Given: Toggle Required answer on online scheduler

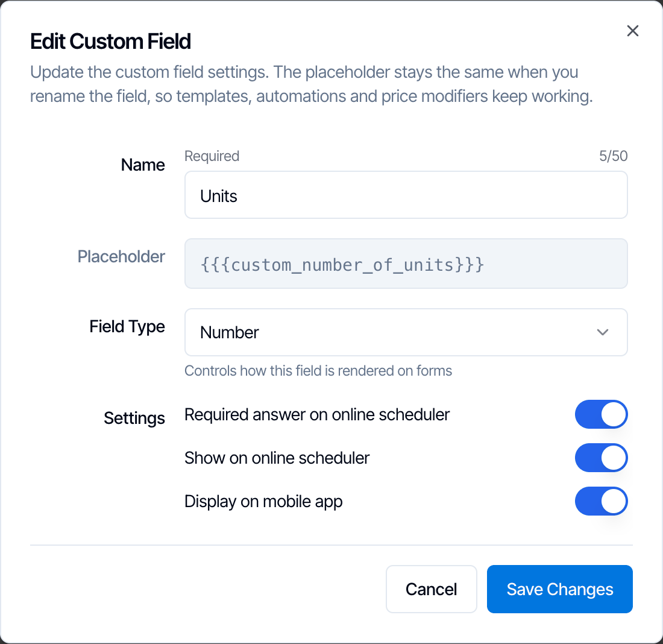Looking at the screenshot, I should (x=601, y=414).
